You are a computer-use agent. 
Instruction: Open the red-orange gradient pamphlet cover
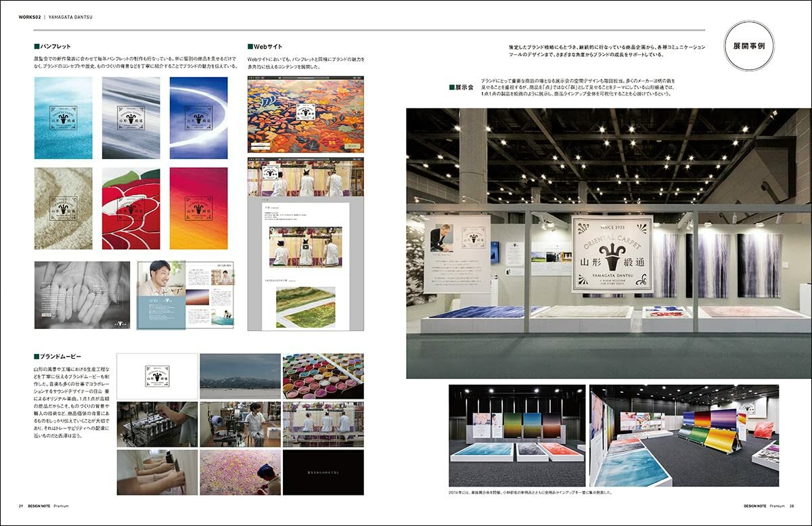pyautogui.click(x=198, y=209)
